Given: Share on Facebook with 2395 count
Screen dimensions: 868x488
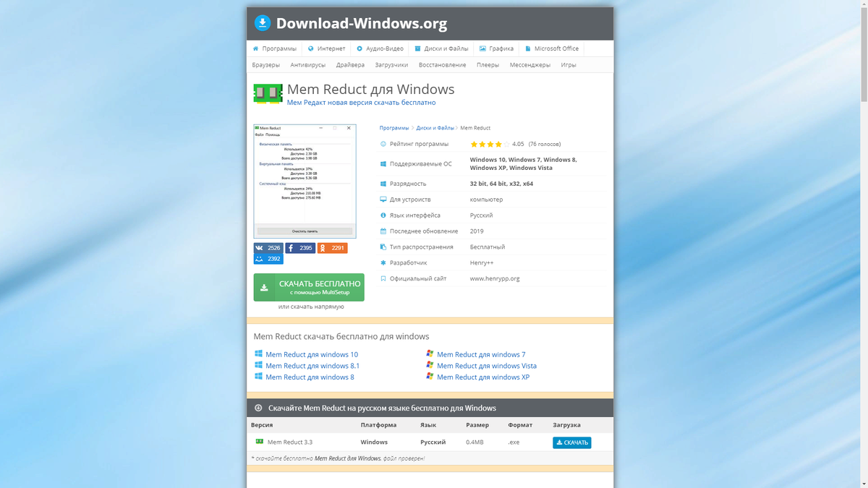Looking at the screenshot, I should pyautogui.click(x=300, y=248).
